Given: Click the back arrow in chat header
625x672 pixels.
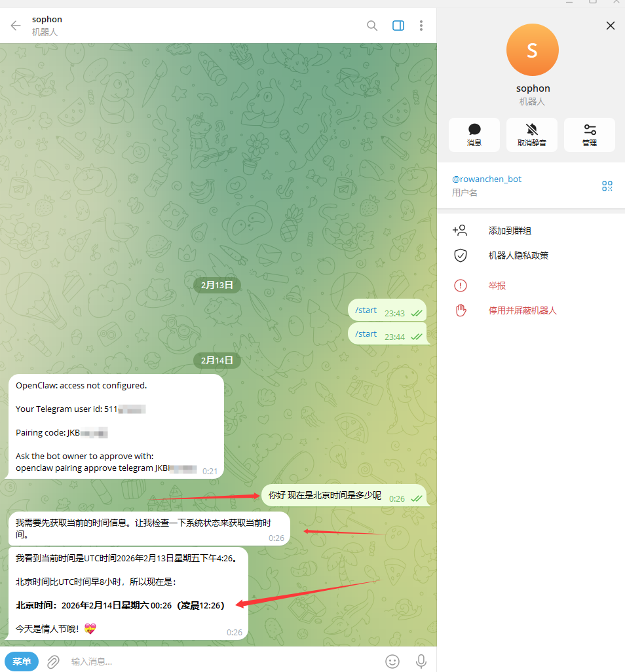Looking at the screenshot, I should point(16,26).
